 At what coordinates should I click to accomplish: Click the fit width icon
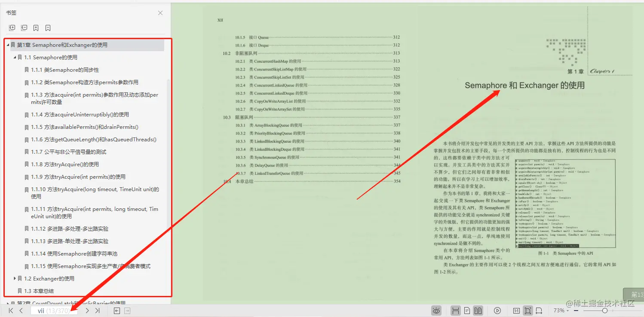[539, 311]
